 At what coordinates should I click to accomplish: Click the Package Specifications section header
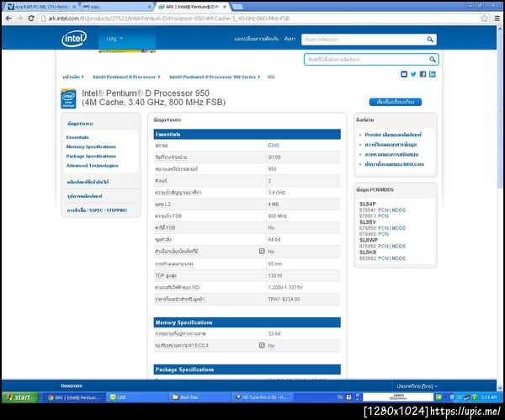247,369
